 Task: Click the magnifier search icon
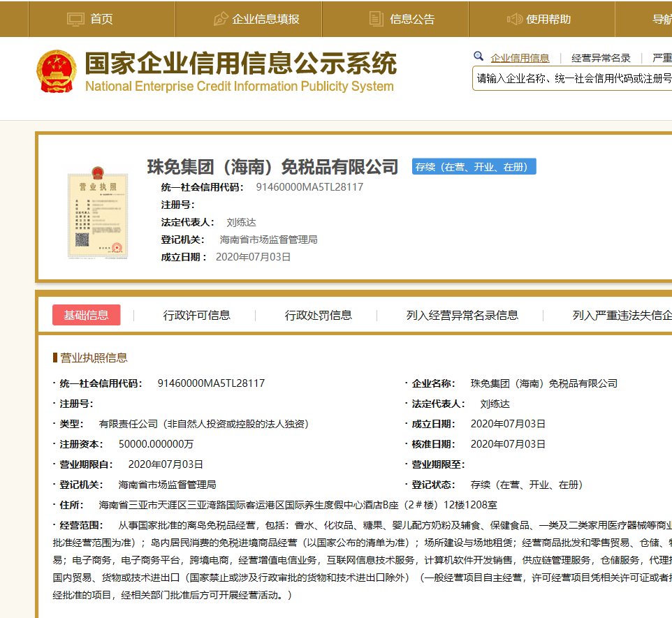[479, 57]
